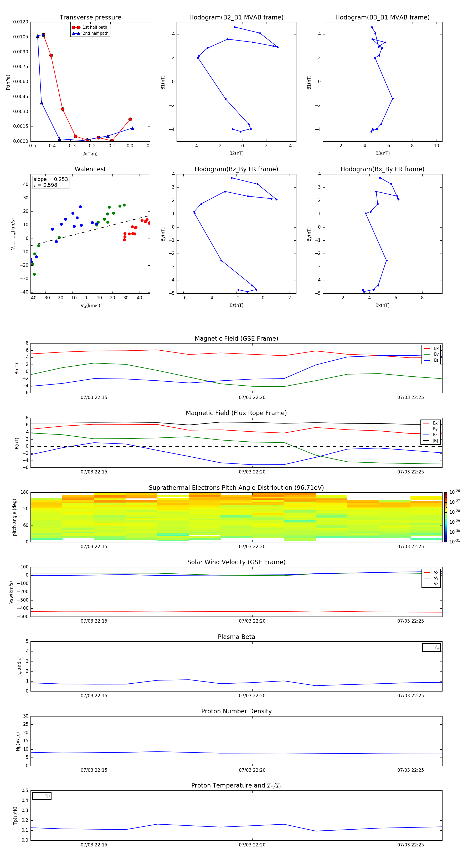Click '07/03 22:20' tick under Plasma Beta panel
Image resolution: width=473 pixels, height=868 pixels.
tap(252, 696)
